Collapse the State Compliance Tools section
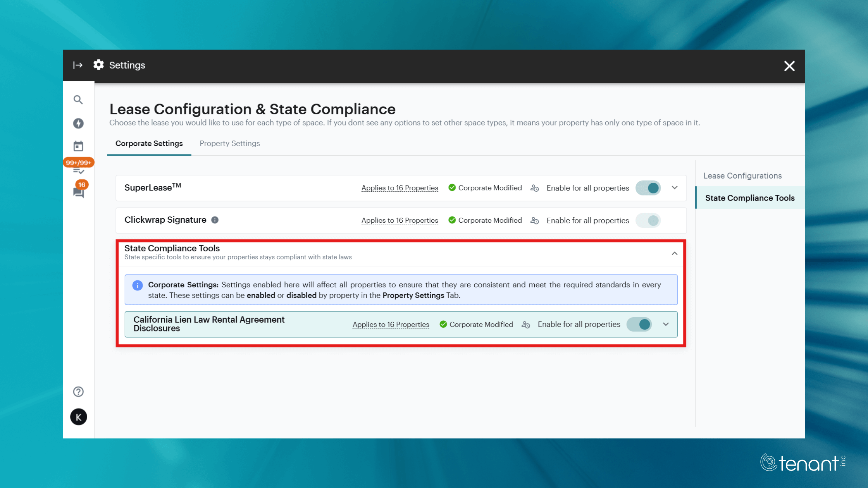The height and width of the screenshot is (488, 868). [x=675, y=254]
